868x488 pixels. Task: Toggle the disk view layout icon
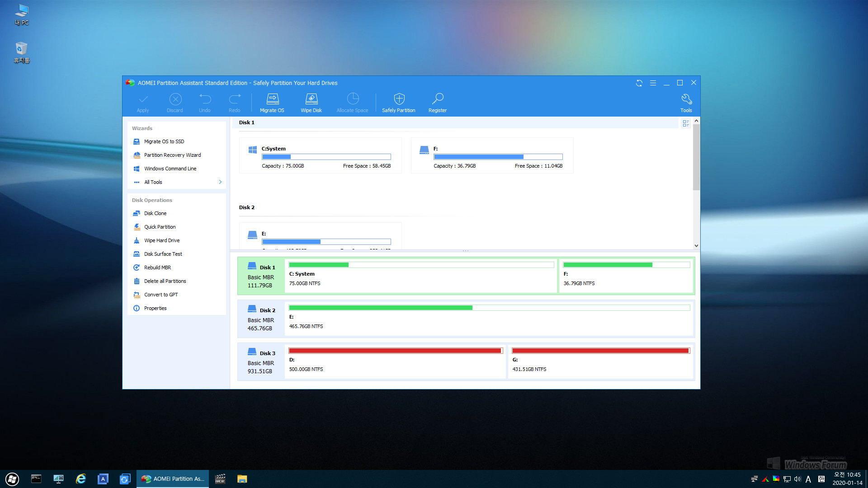[x=686, y=123]
